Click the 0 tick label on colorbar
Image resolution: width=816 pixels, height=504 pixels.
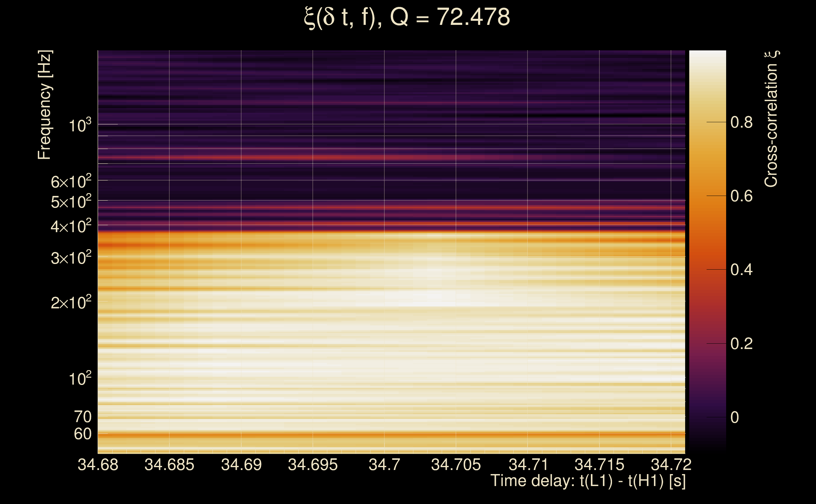tap(735, 417)
